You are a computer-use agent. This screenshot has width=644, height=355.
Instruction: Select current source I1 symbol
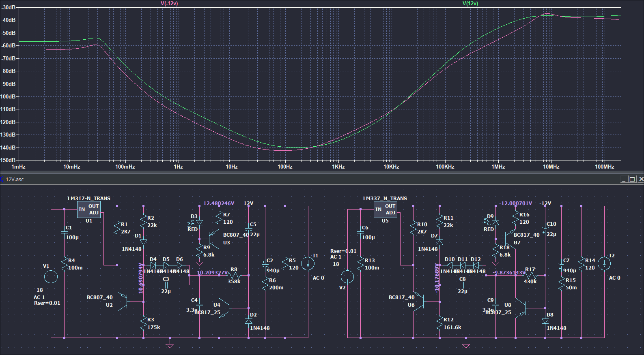tap(308, 264)
